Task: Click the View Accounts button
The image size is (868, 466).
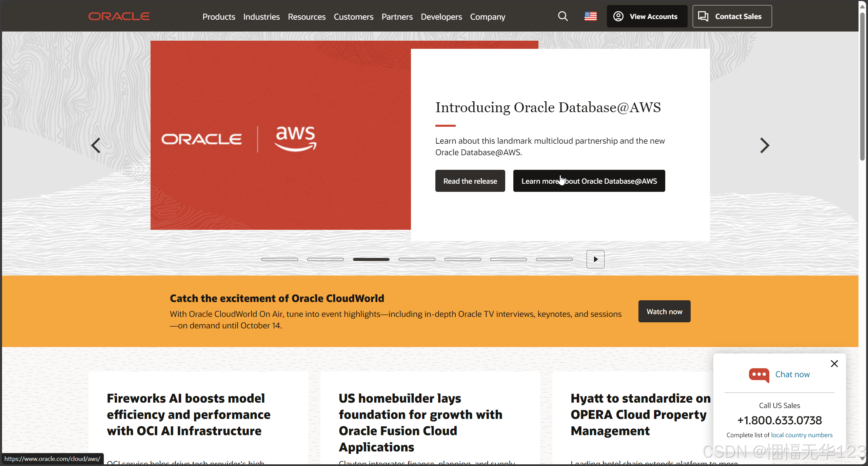Action: pyautogui.click(x=647, y=16)
